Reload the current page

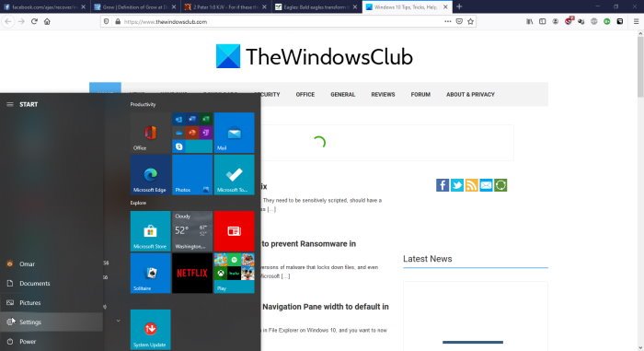click(x=34, y=21)
